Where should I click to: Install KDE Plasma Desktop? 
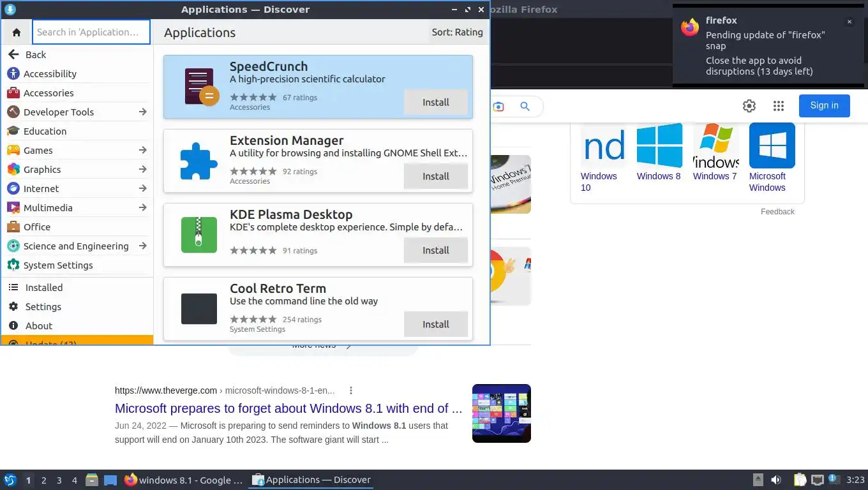(x=436, y=250)
